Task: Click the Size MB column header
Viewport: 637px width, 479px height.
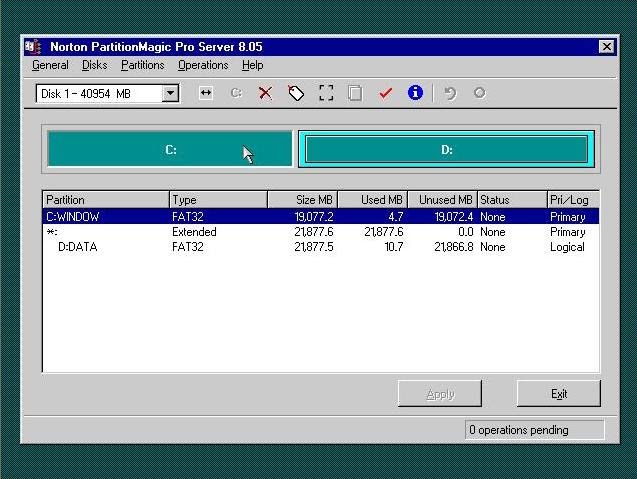Action: tap(303, 200)
